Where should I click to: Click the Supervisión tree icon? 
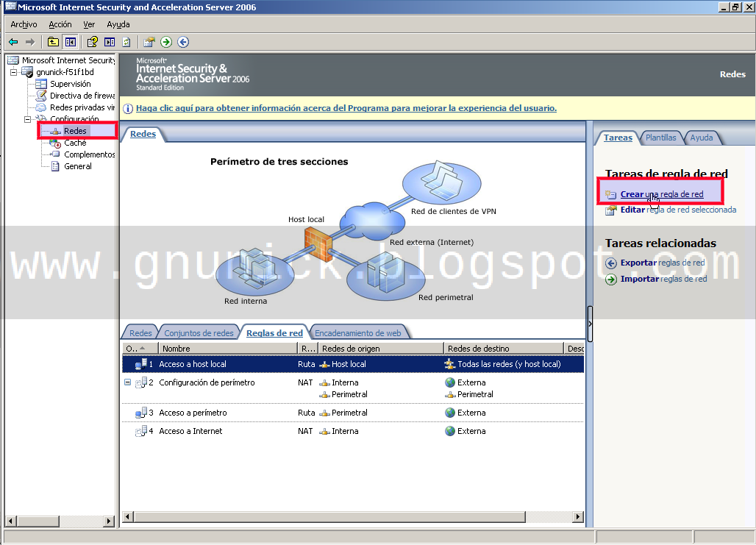[x=41, y=84]
